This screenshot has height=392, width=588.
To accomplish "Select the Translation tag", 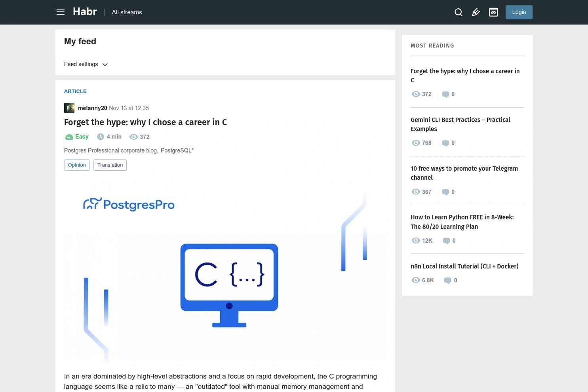I will [110, 165].
